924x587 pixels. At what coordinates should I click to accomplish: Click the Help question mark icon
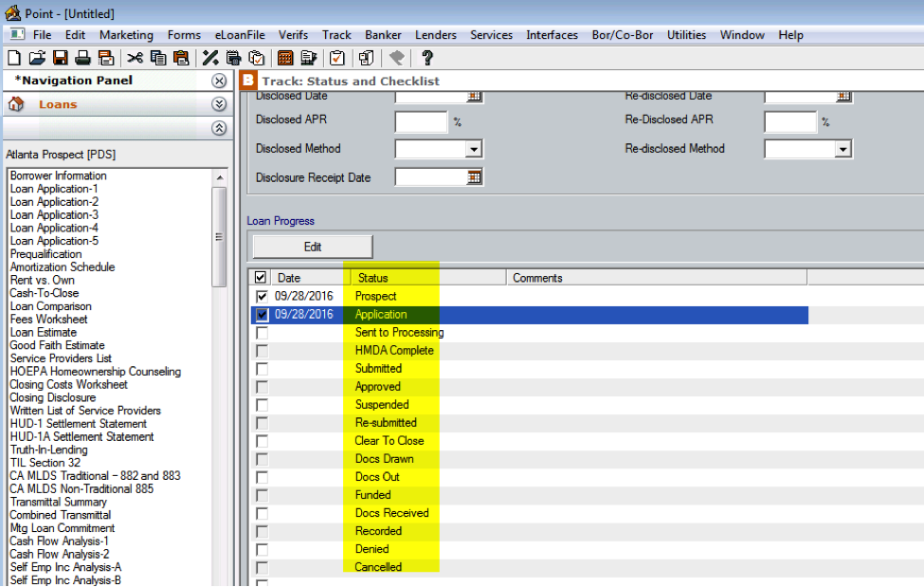(427, 58)
